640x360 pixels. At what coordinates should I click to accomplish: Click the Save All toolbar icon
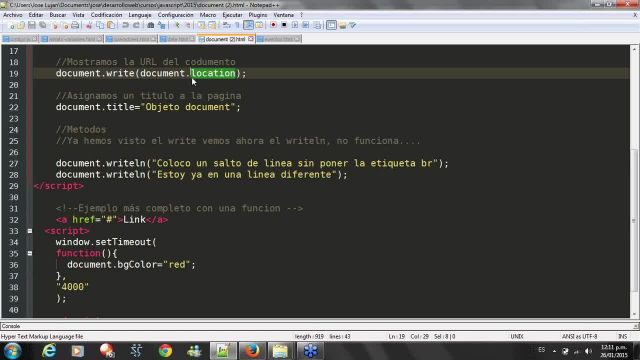point(42,25)
